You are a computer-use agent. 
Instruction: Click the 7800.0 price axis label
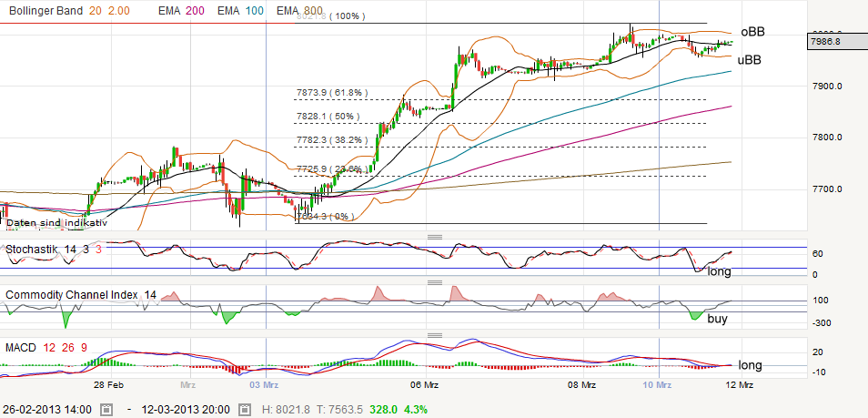click(828, 138)
